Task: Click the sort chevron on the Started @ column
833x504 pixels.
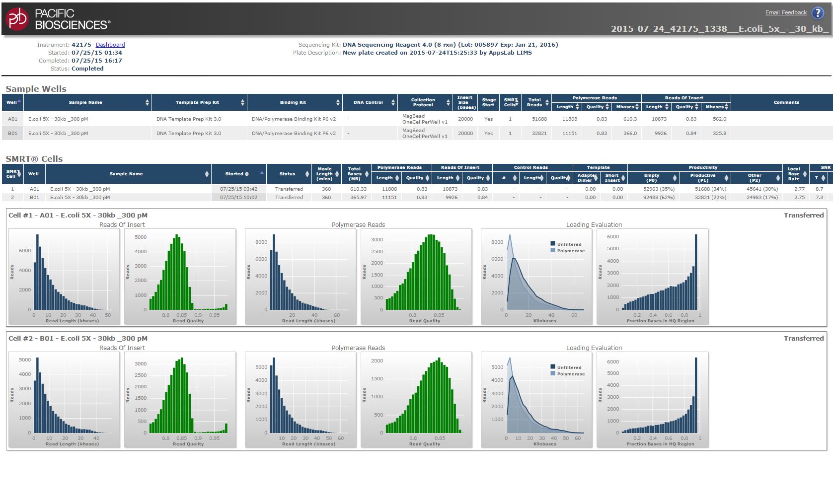Action: (262, 174)
